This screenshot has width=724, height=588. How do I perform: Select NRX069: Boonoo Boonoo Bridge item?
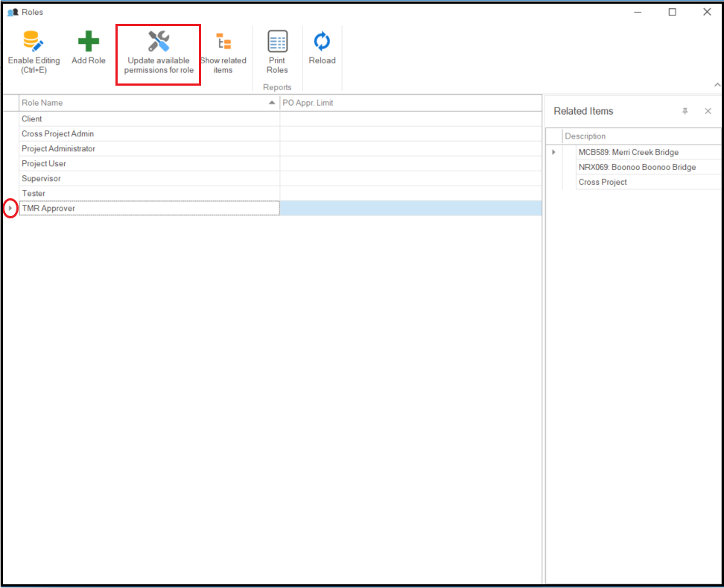pos(637,167)
